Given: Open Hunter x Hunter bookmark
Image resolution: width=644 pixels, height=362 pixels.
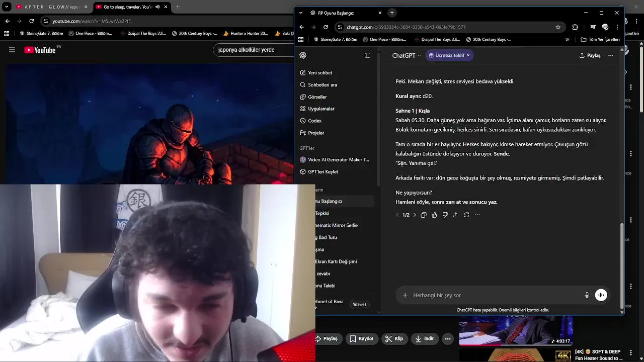Looking at the screenshot, I should click(245, 34).
